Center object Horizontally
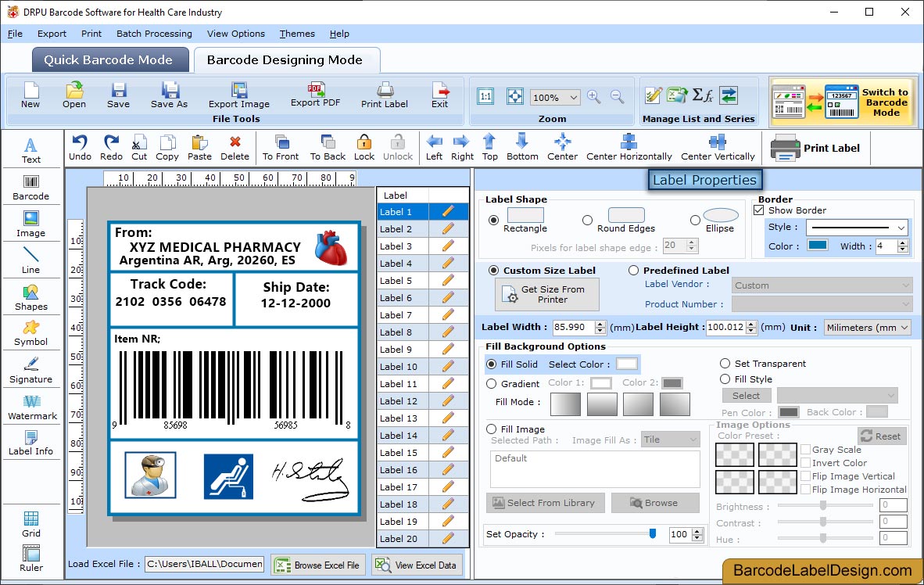This screenshot has height=585, width=924. (629, 148)
